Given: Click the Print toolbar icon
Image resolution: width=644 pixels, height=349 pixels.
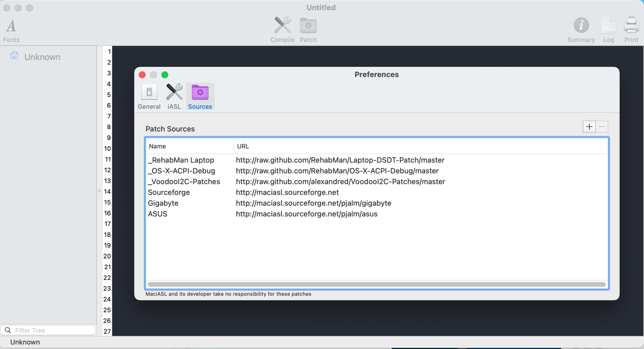Looking at the screenshot, I should point(631,30).
